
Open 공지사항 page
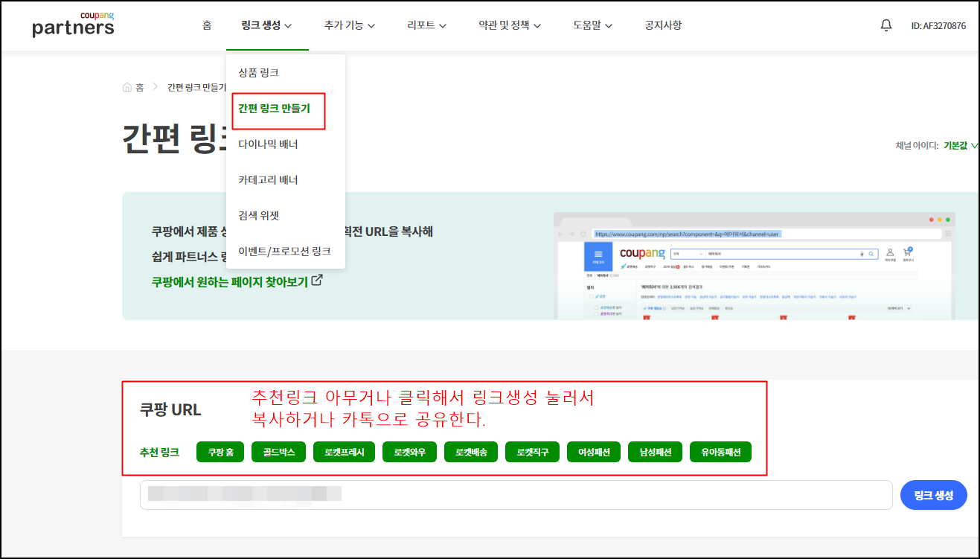tap(663, 25)
